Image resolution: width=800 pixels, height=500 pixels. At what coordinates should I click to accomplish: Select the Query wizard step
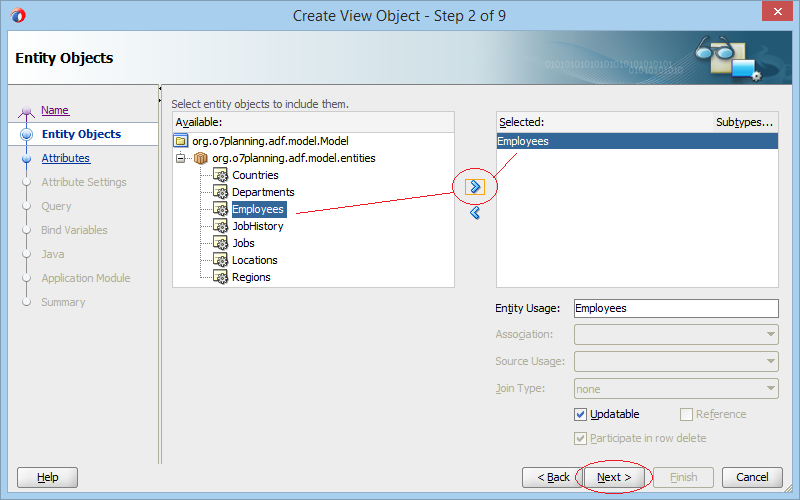click(x=56, y=206)
